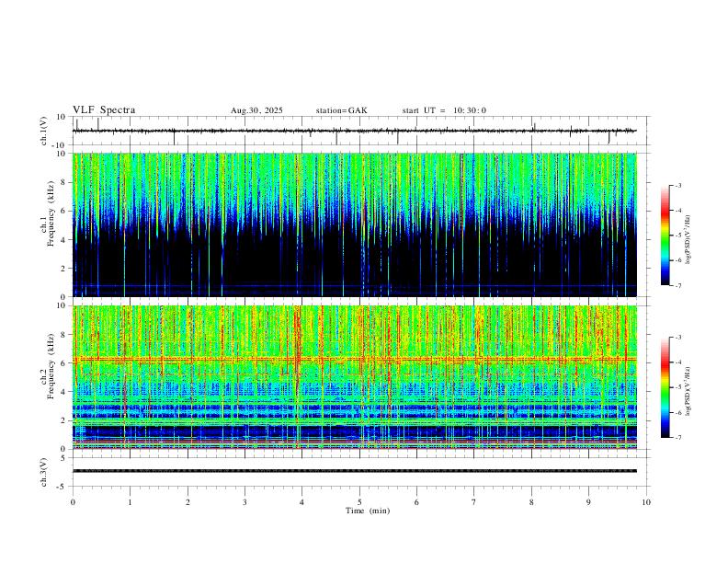Click the ch.2 spectrogram colorbar
This screenshot has width=728, height=563.
click(665, 387)
